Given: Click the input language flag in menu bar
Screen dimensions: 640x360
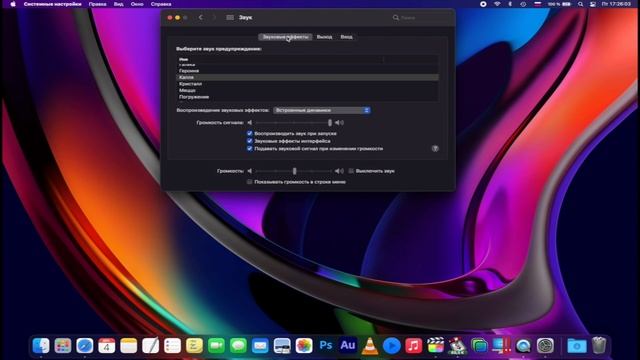Looking at the screenshot, I should click(538, 4).
